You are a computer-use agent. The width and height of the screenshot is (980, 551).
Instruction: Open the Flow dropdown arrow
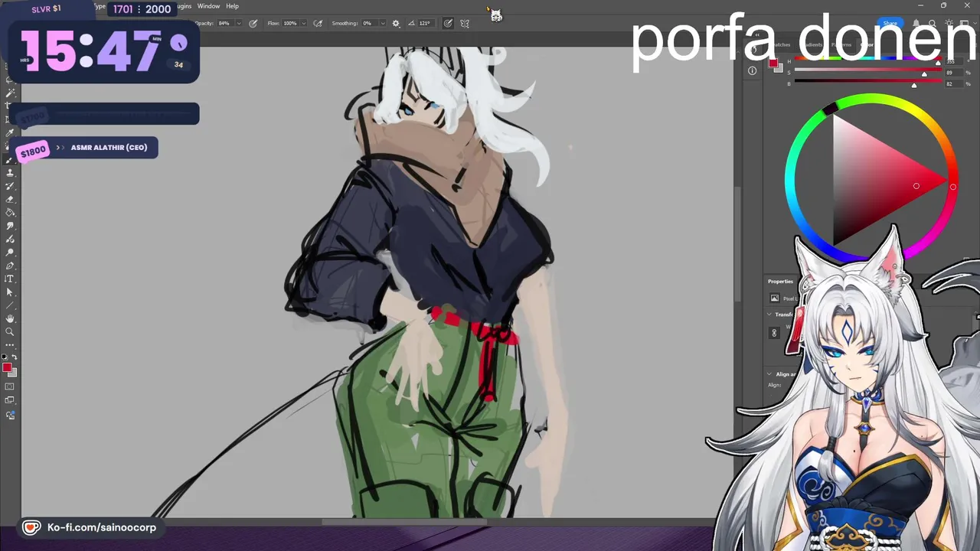pos(305,24)
